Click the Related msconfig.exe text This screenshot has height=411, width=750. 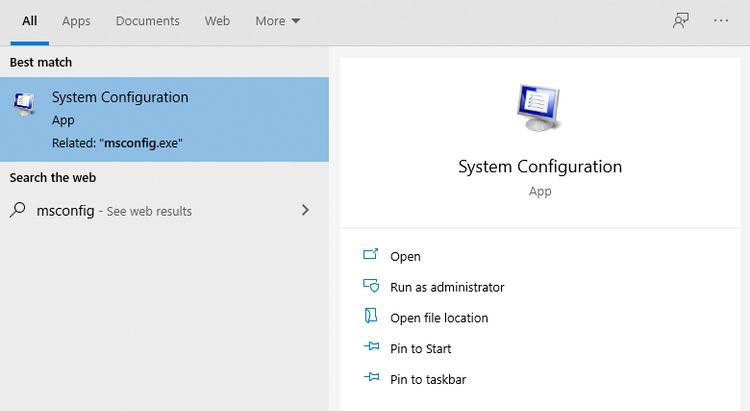(117, 143)
